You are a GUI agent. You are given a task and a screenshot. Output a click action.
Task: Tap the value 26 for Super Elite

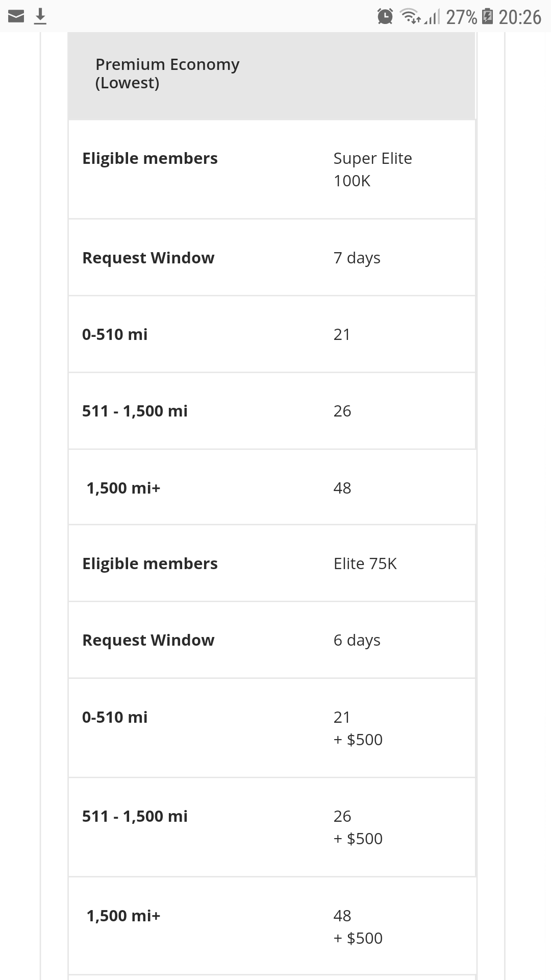click(342, 411)
